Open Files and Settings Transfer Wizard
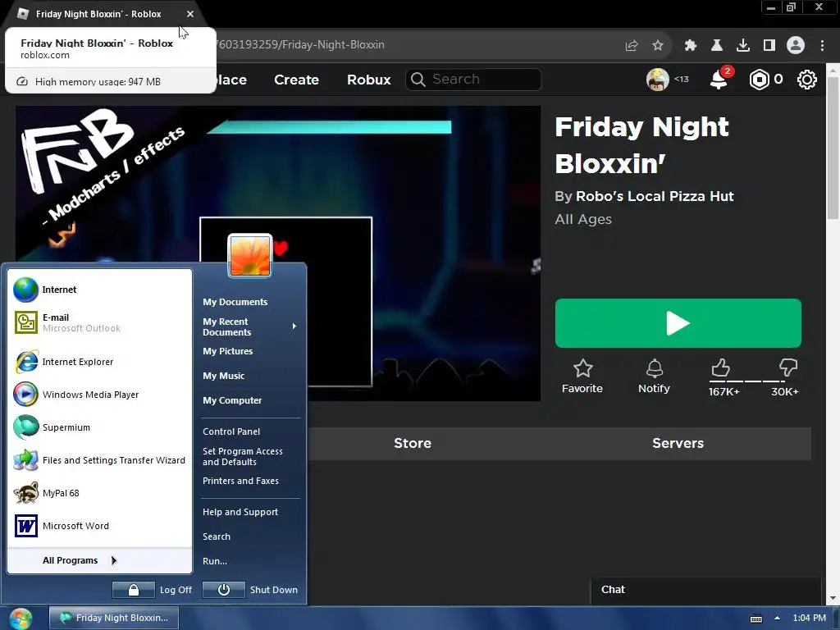840x630 pixels. tap(99, 460)
